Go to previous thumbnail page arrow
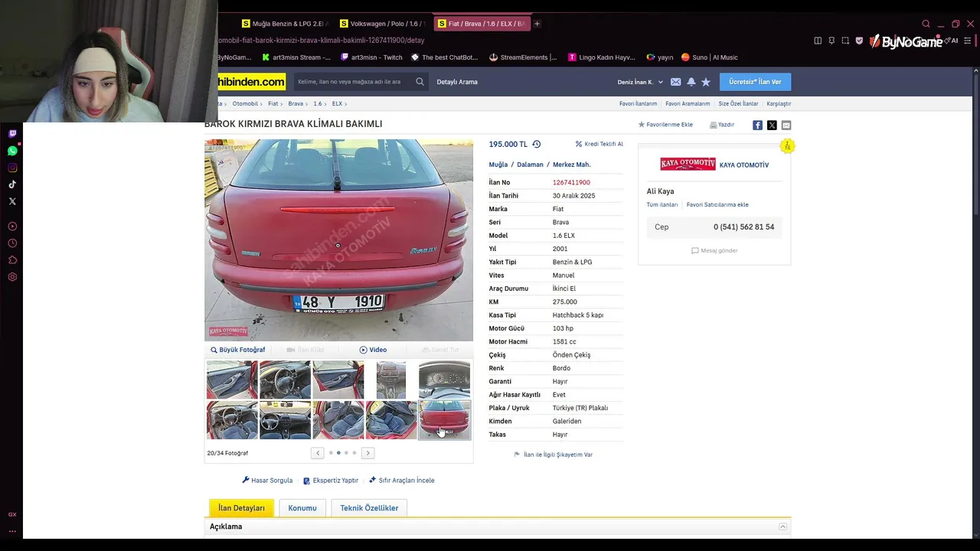980x551 pixels. click(x=318, y=453)
